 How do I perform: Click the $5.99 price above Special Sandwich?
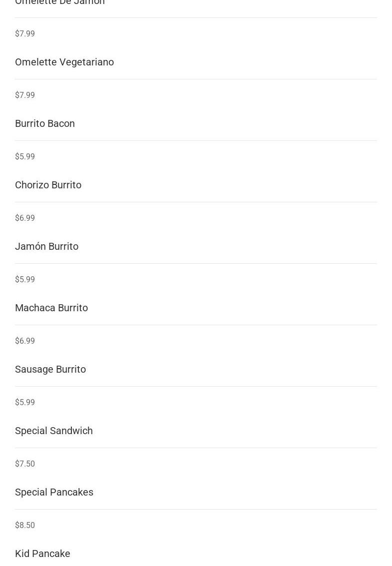25,402
